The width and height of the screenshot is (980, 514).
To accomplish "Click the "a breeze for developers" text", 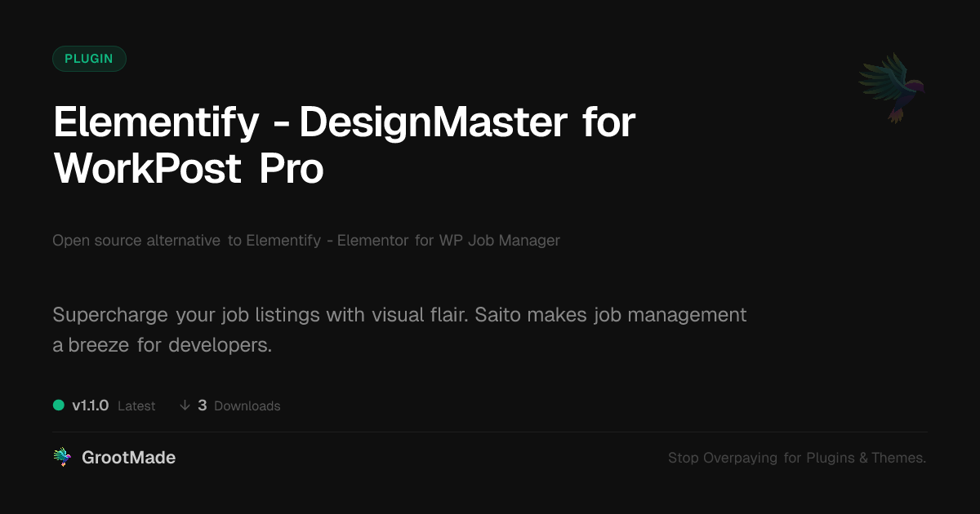I will 162,345.
